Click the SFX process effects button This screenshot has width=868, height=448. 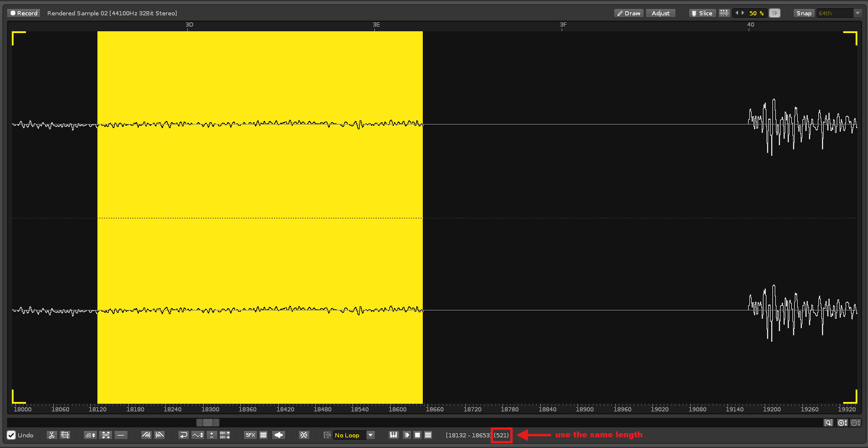(x=250, y=435)
